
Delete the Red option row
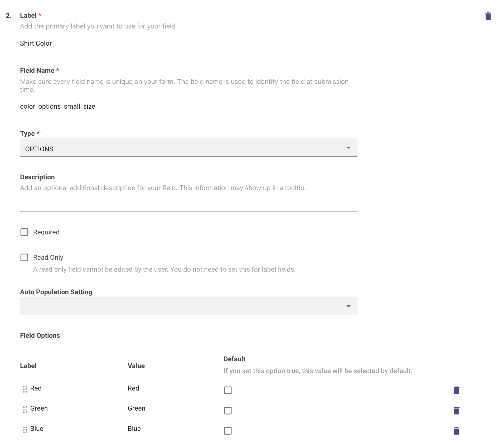[456, 390]
